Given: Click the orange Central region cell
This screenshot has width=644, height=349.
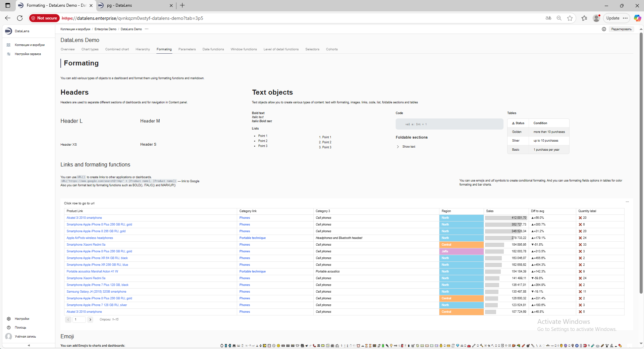Looking at the screenshot, I should pyautogui.click(x=461, y=245).
